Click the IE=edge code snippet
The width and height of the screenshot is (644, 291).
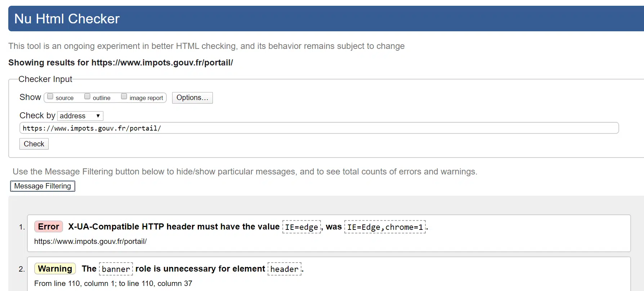pos(301,227)
